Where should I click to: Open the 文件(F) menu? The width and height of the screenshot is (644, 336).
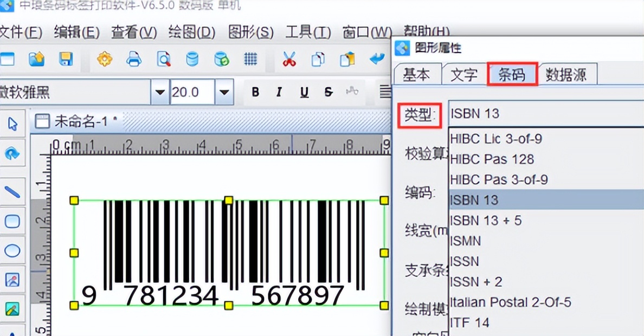click(21, 33)
